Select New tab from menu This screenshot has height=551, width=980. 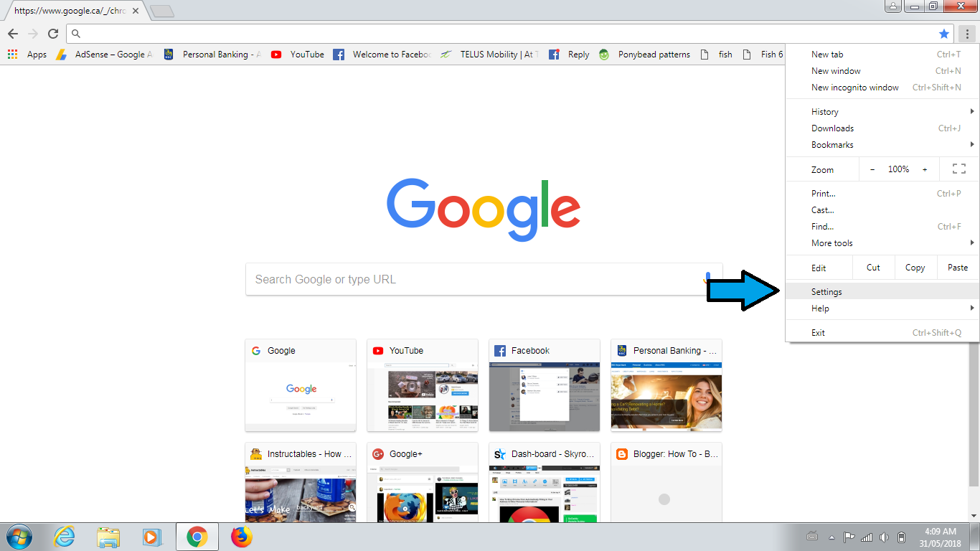[882, 55]
